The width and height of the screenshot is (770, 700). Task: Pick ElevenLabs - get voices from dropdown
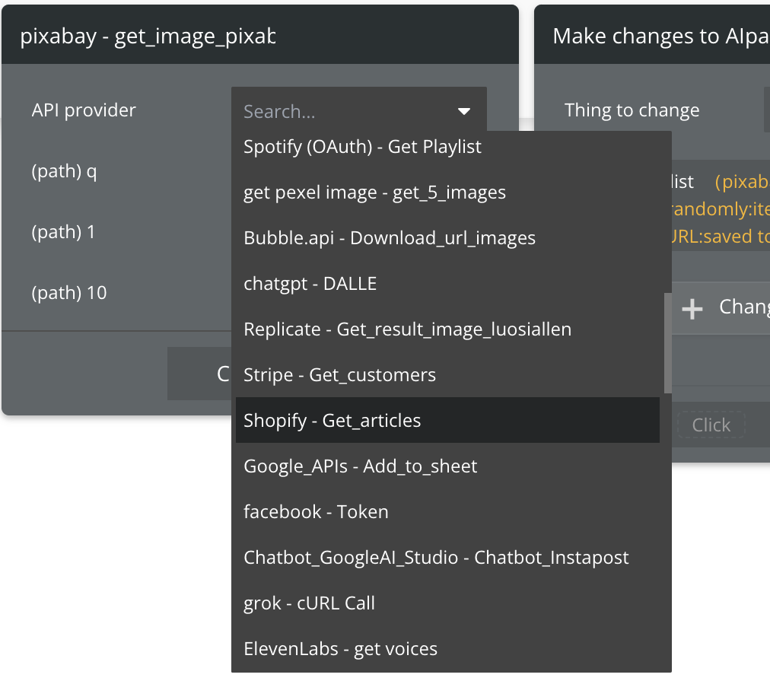(x=340, y=649)
